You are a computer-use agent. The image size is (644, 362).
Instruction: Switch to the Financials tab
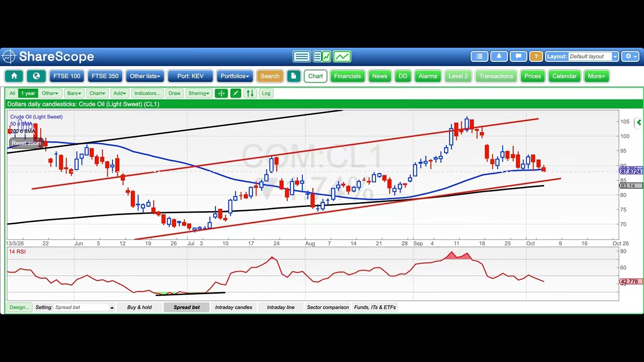pos(347,76)
